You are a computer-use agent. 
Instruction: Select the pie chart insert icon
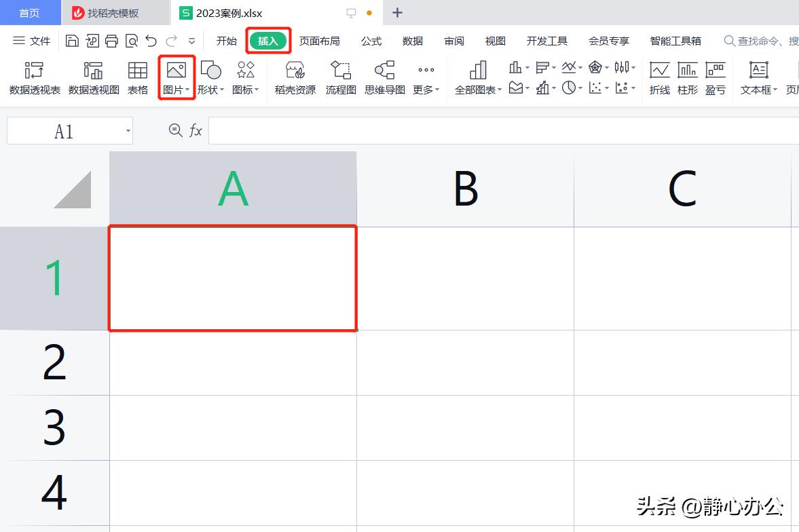tap(568, 86)
